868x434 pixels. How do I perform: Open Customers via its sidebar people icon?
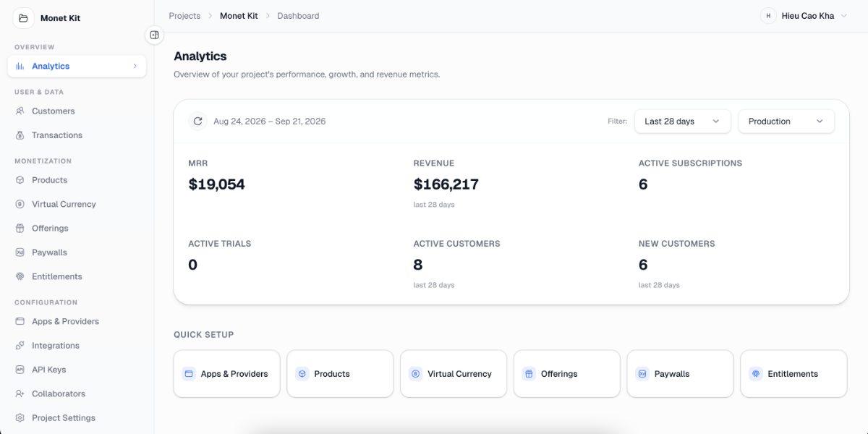pyautogui.click(x=20, y=111)
